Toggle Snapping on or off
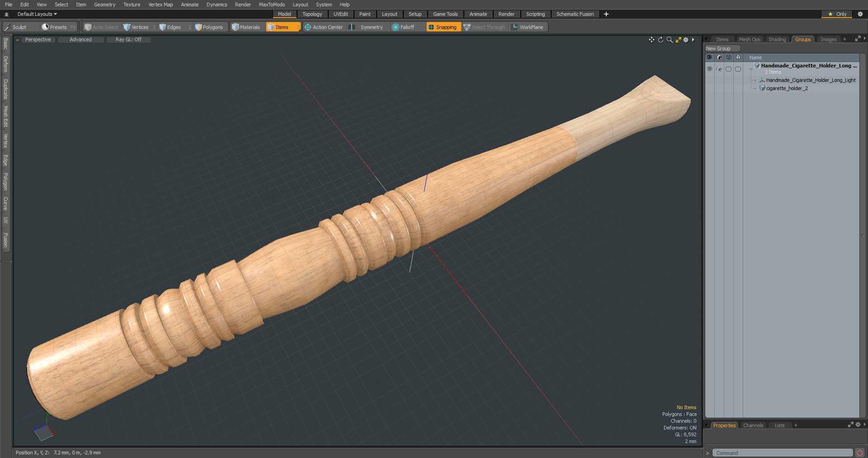Image resolution: width=868 pixels, height=458 pixels. (x=443, y=27)
